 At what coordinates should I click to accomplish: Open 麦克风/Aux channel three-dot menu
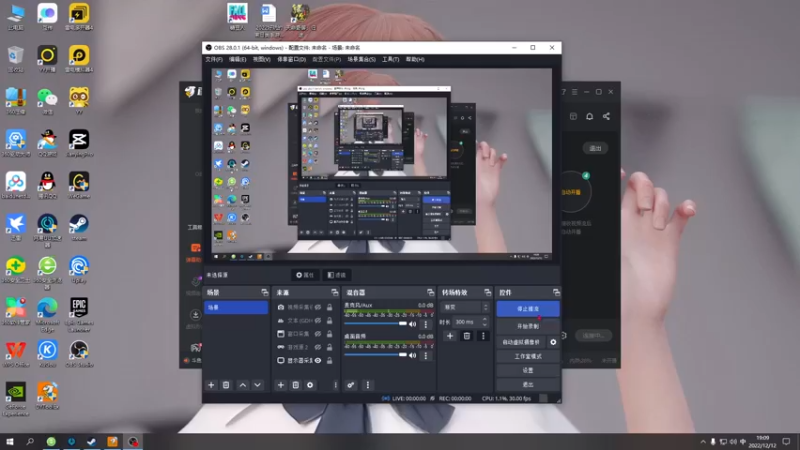pyautogui.click(x=426, y=324)
